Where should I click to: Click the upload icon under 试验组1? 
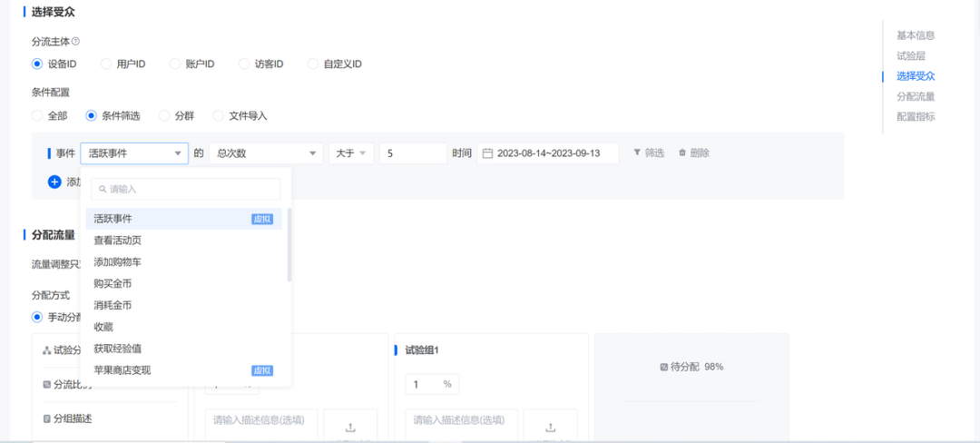pos(551,428)
